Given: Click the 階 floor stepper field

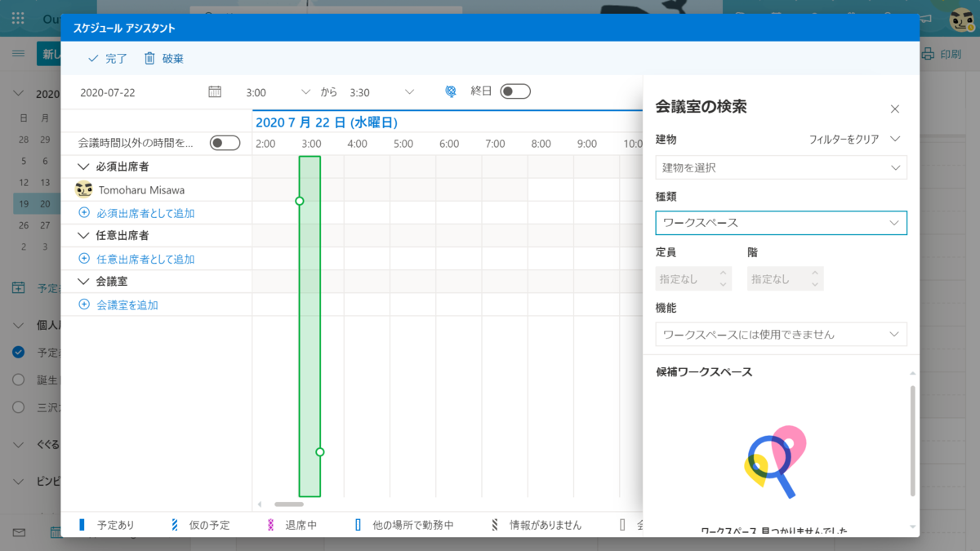Looking at the screenshot, I should point(785,278).
